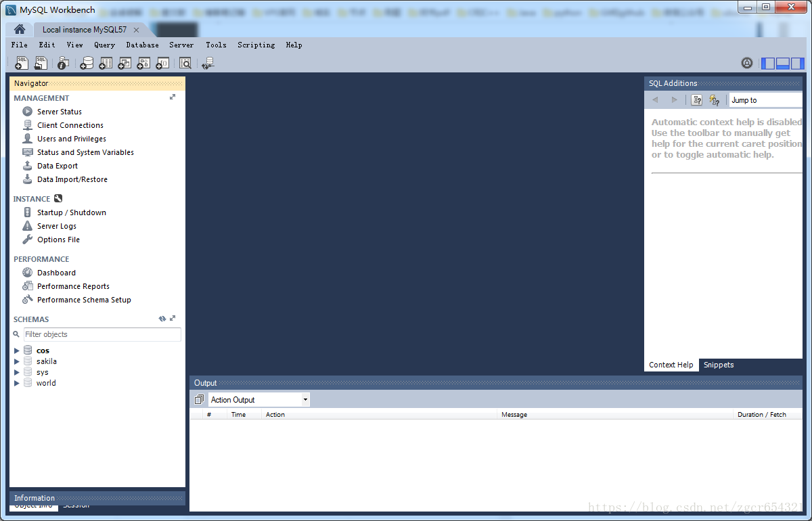Click the Users and Privileges icon
The height and width of the screenshot is (521, 812).
pyautogui.click(x=27, y=139)
